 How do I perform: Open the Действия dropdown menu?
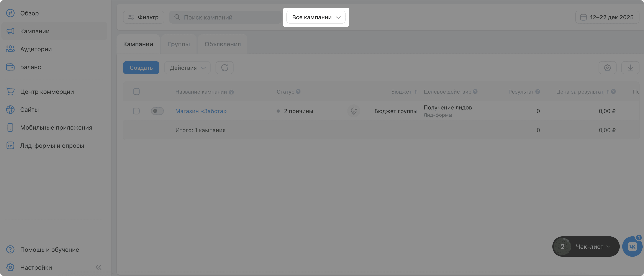187,68
